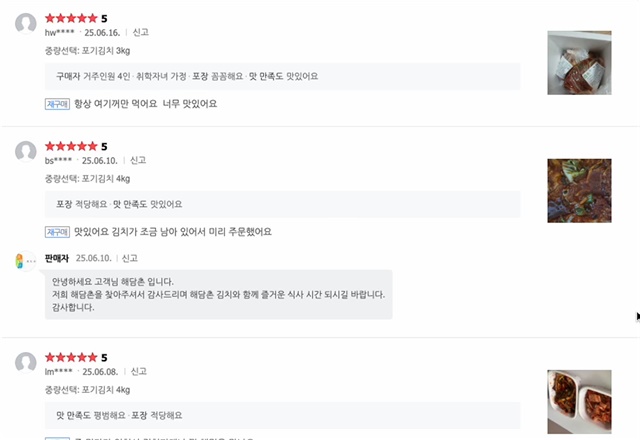Report the bs**** review via 신고
640x440 pixels.
point(138,160)
